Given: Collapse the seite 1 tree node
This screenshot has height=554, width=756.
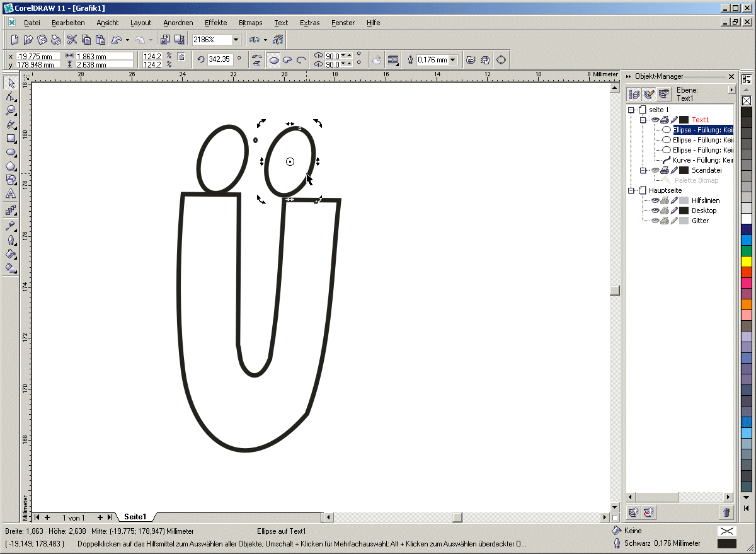Looking at the screenshot, I should point(632,110).
